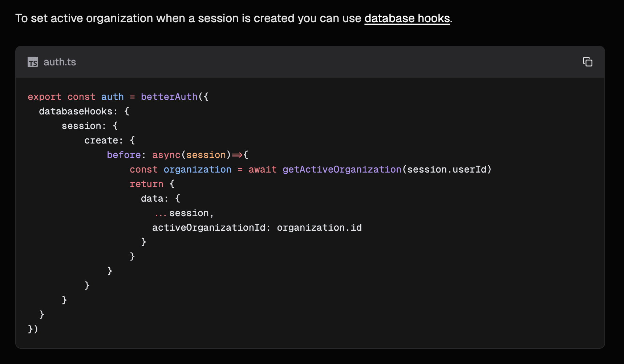
Task: Click the before hook property
Action: tap(123, 155)
